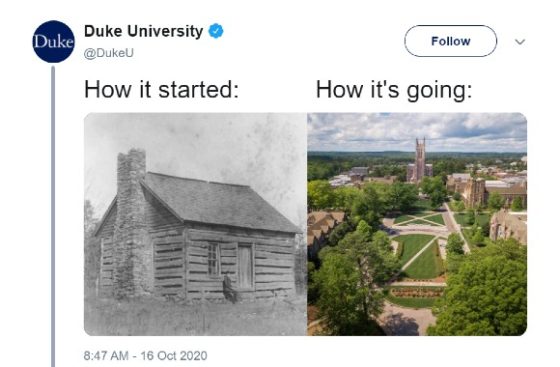
Task: Click the 8:47 AM tweet timestamp
Action: pyautogui.click(x=106, y=356)
